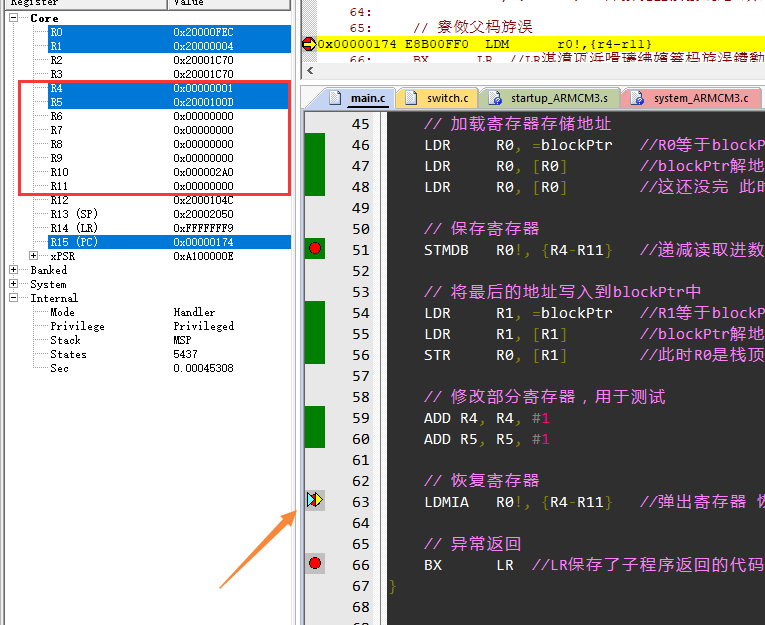Click the system_ARMCM3.c gear file icon

[x=637, y=98]
